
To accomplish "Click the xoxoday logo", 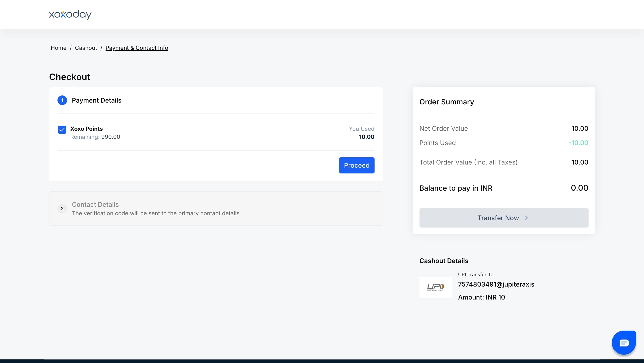I will point(70,15).
